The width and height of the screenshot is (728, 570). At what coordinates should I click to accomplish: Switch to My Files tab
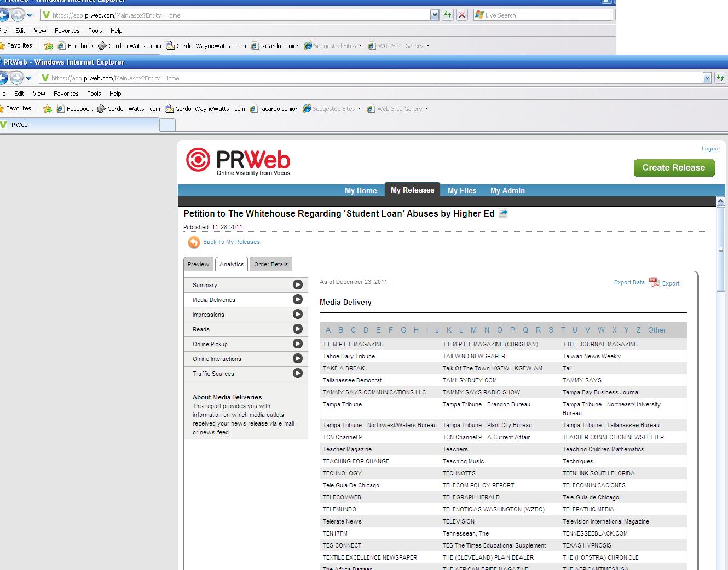click(x=462, y=190)
